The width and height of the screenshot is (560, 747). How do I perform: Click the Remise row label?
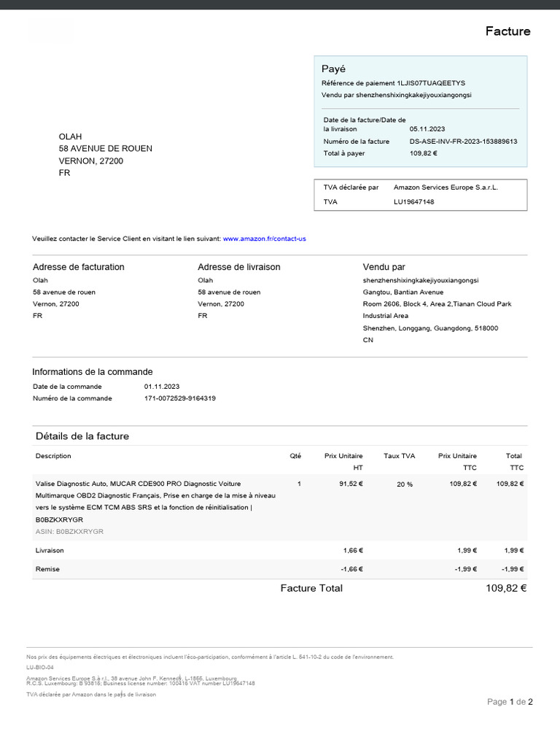pyautogui.click(x=47, y=569)
